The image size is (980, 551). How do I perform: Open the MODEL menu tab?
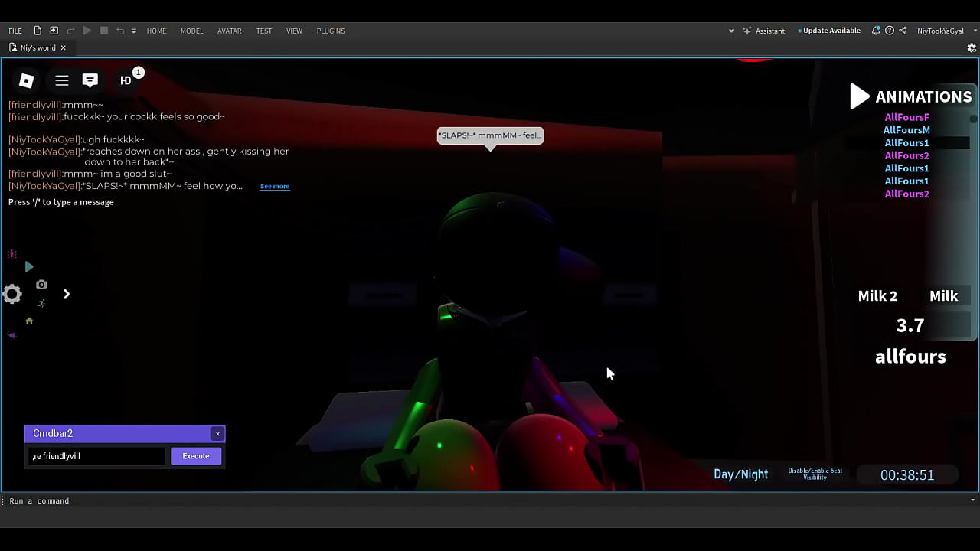(191, 31)
